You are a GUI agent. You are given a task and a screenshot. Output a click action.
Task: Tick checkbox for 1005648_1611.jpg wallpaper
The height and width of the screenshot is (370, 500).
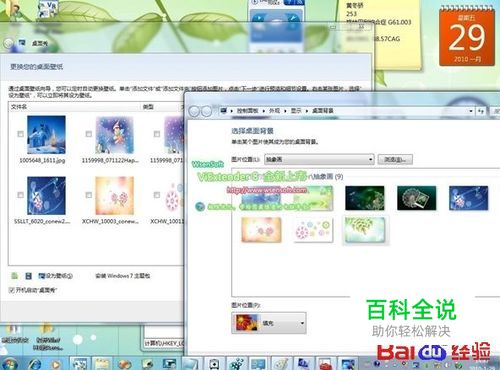(x=21, y=134)
